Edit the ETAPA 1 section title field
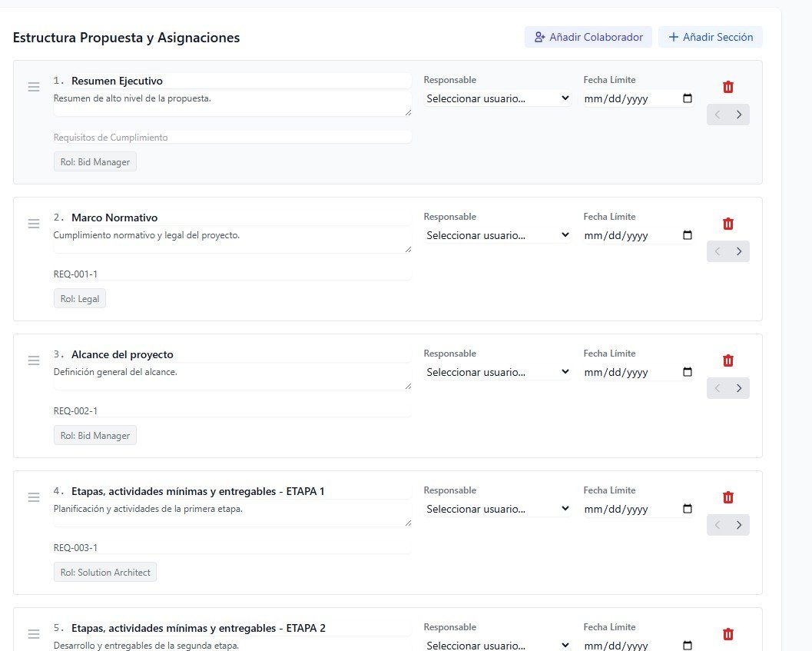Viewport: 812px width, 651px height. point(240,491)
